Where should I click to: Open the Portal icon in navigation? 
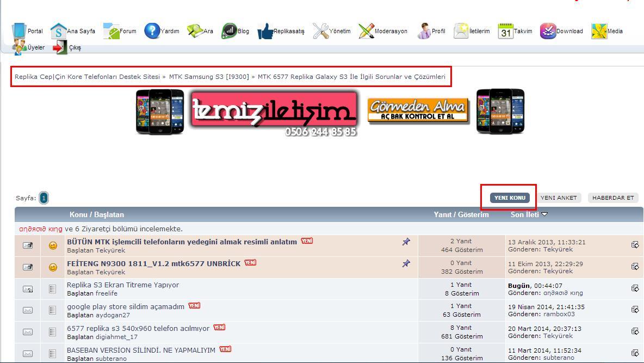point(19,31)
